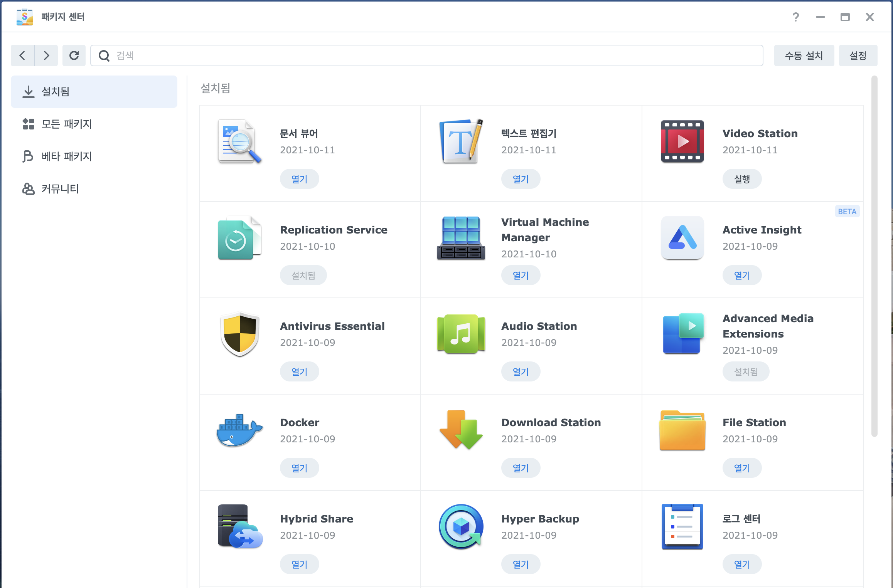Click the File Station folder icon
The width and height of the screenshot is (893, 588).
[x=682, y=430]
